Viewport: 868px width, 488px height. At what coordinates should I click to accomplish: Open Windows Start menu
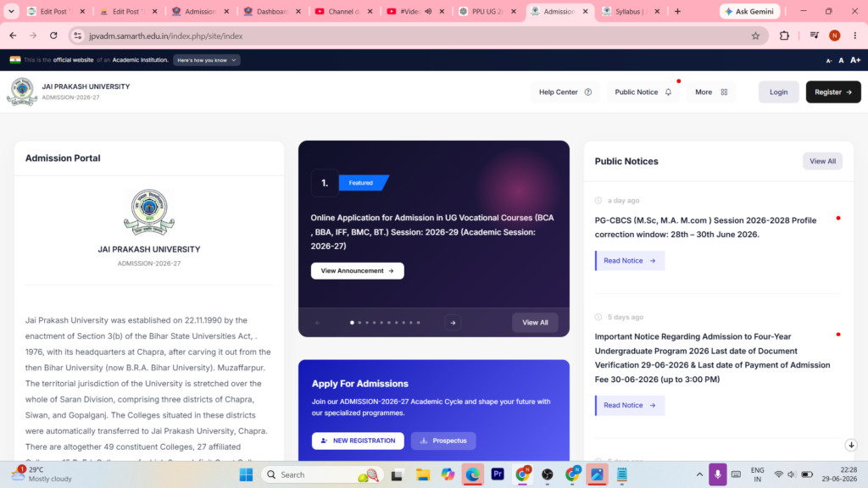click(247, 474)
